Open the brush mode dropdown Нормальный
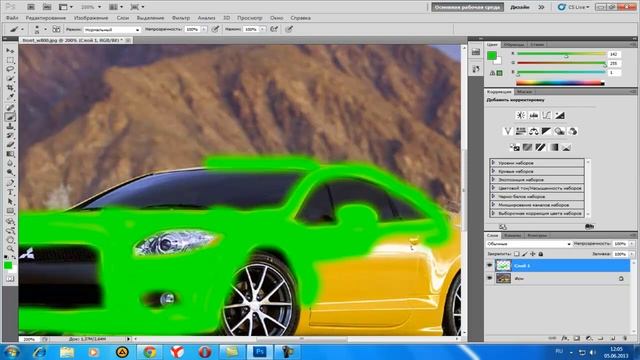 [x=112, y=30]
